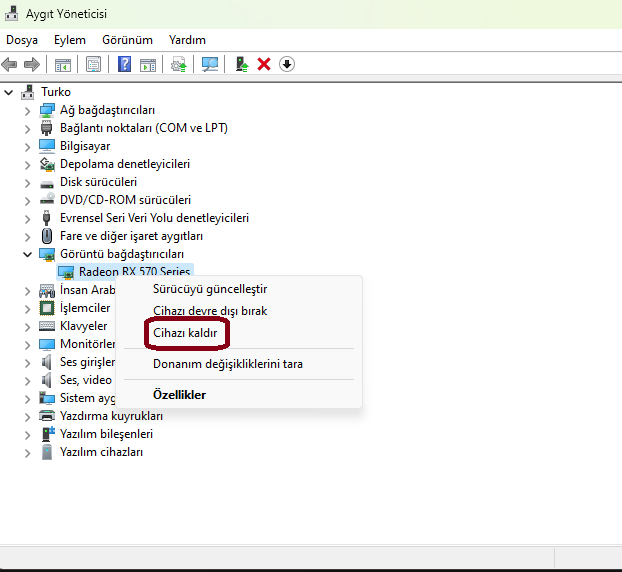The height and width of the screenshot is (572, 622).
Task: Expand Depolama denetleyicileri chevron
Action: 27,165
